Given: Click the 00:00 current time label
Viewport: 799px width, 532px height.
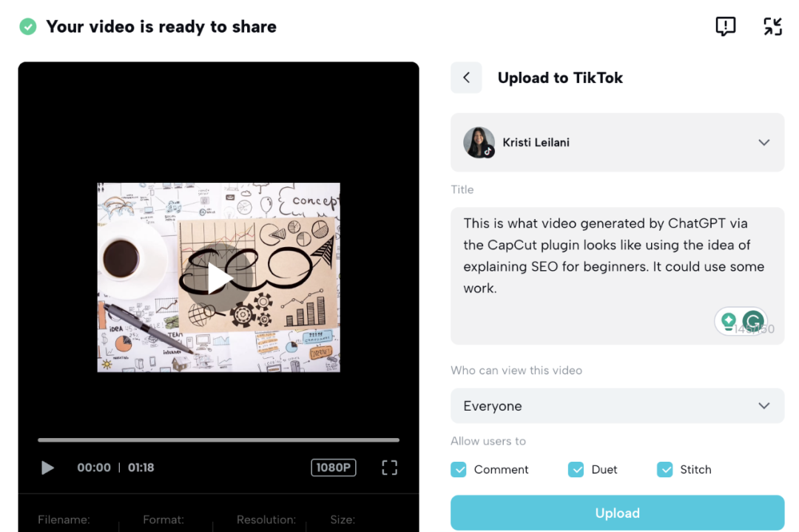Looking at the screenshot, I should [x=94, y=468].
